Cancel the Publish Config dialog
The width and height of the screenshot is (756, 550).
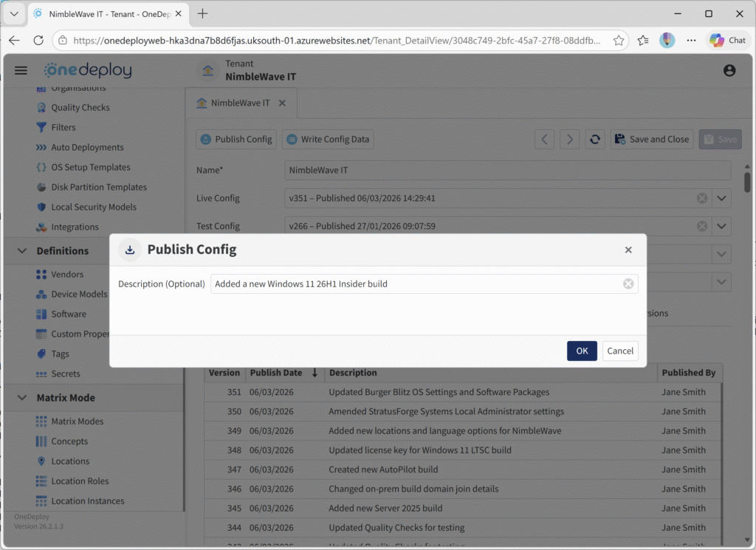[620, 351]
